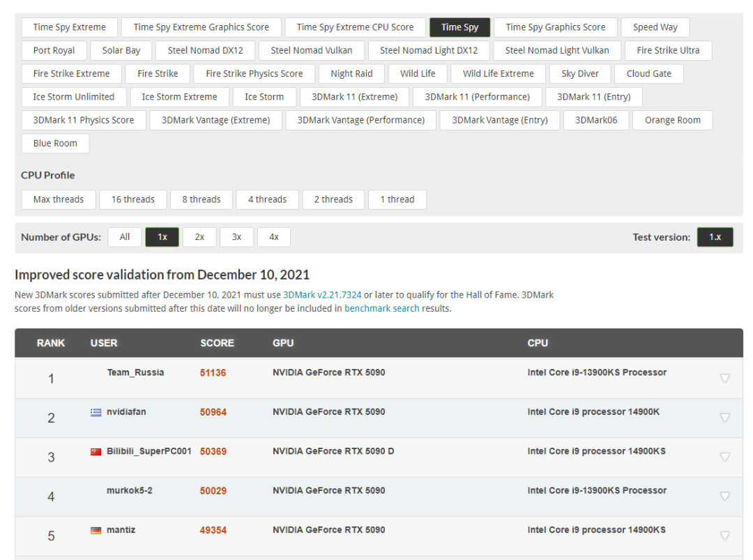The height and width of the screenshot is (560, 753).
Task: Set Number of GPUs to 4x
Action: point(274,237)
